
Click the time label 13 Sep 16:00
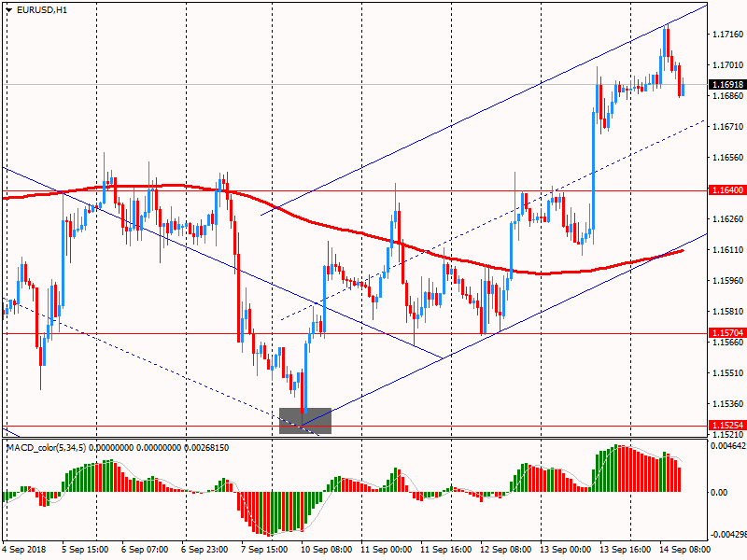click(625, 550)
